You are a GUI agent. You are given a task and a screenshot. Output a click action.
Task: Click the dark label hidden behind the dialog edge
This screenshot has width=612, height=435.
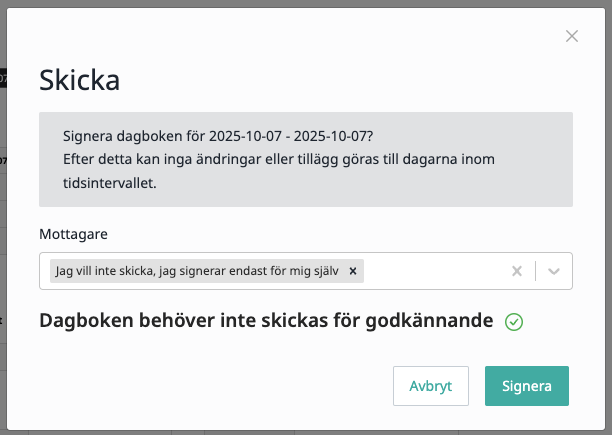(3, 78)
